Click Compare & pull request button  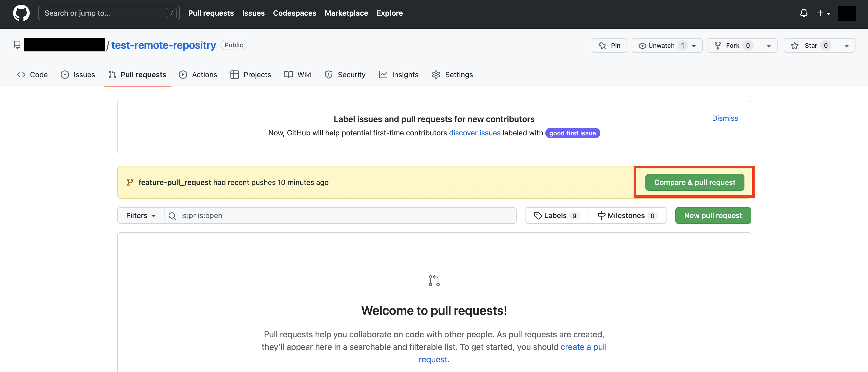[x=695, y=182]
